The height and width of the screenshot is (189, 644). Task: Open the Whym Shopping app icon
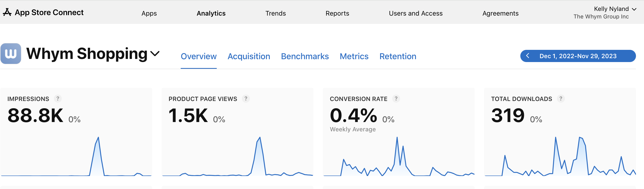point(11,53)
